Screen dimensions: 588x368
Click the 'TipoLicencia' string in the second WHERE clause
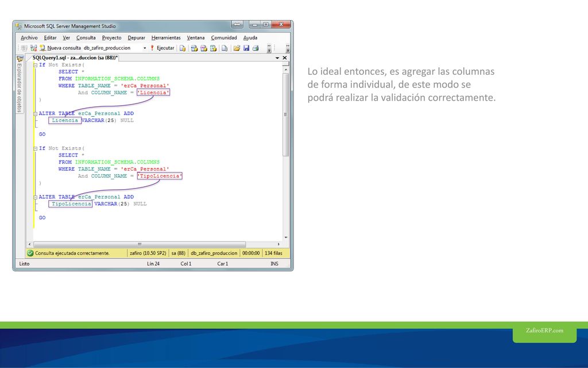[160, 176]
